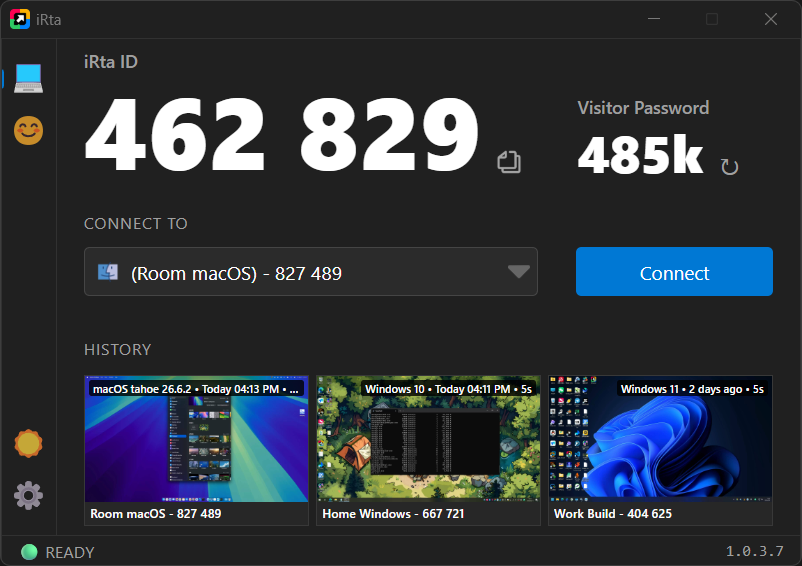
Task: Click the 'Home Windows - 667 721' label
Action: [393, 514]
